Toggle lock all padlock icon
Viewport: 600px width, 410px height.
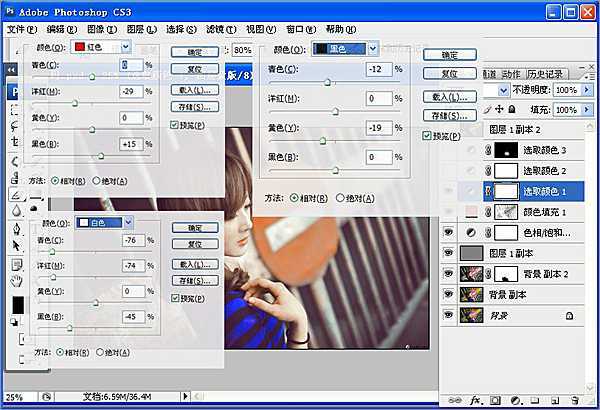pos(512,109)
